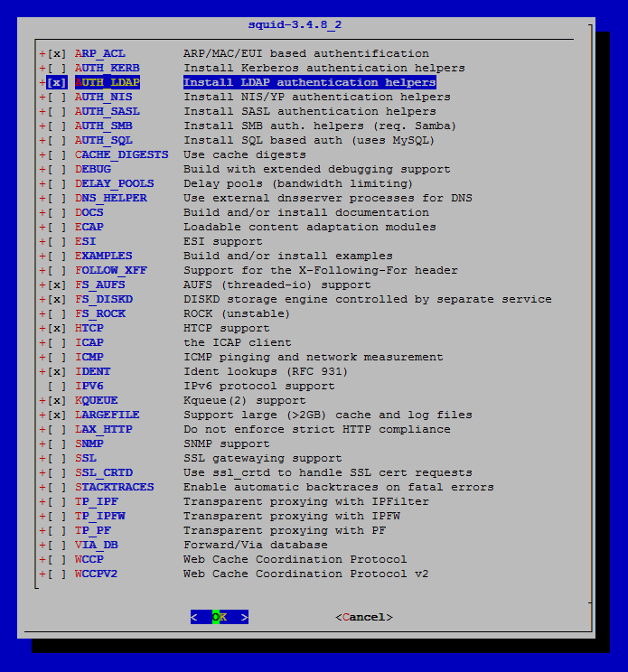Click description 'Enable automatic backtraces on fatal errors'
This screenshot has height=672, width=628.
tap(339, 487)
